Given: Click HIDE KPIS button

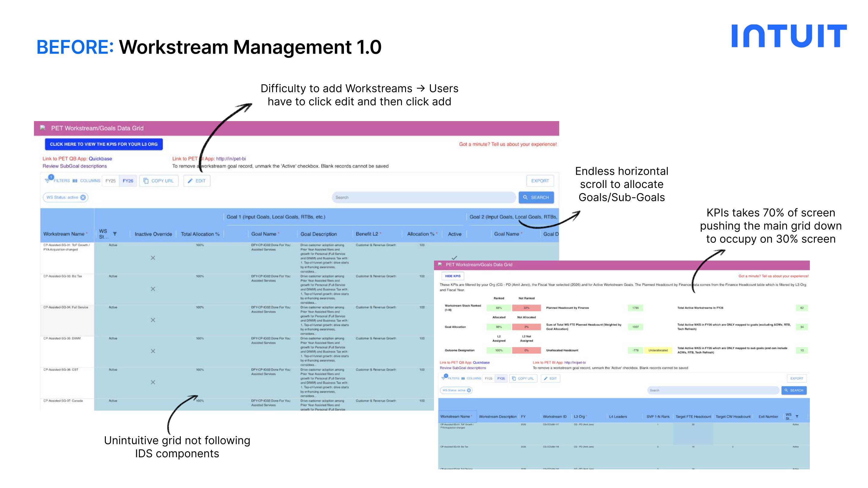Looking at the screenshot, I should 452,276.
